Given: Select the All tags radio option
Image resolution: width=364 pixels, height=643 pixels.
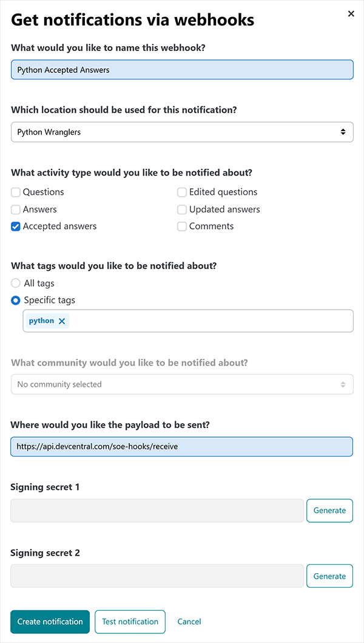Looking at the screenshot, I should pyautogui.click(x=16, y=284).
